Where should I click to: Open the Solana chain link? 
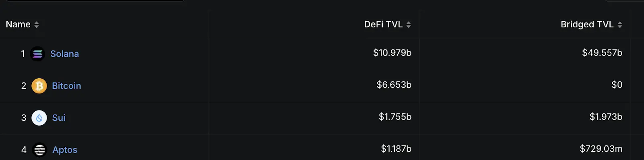pos(64,54)
